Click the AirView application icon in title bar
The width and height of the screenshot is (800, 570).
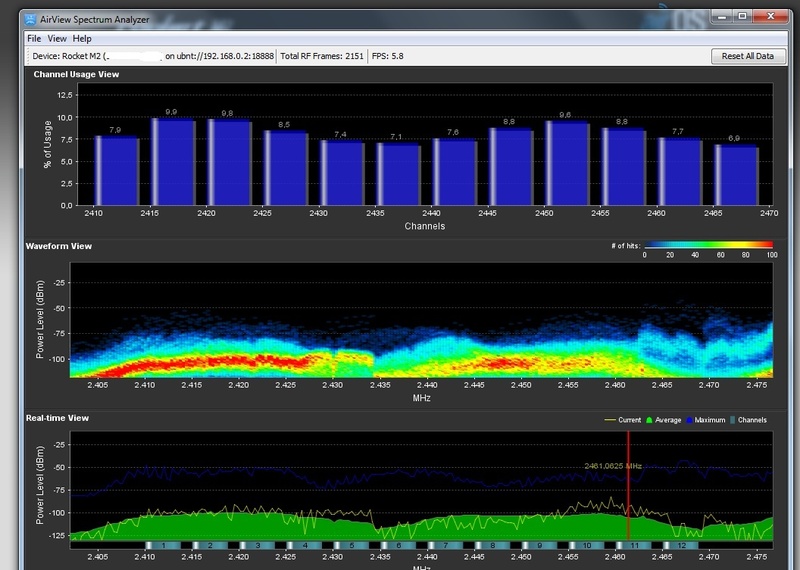[x=32, y=21]
